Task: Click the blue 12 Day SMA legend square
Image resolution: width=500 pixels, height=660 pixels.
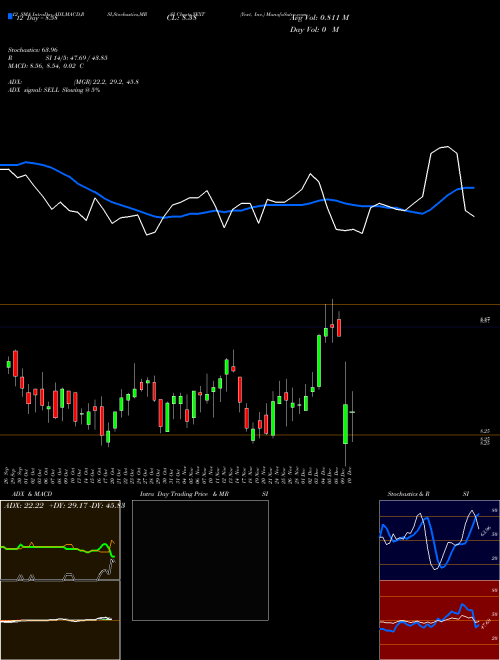Action: click(x=10, y=16)
